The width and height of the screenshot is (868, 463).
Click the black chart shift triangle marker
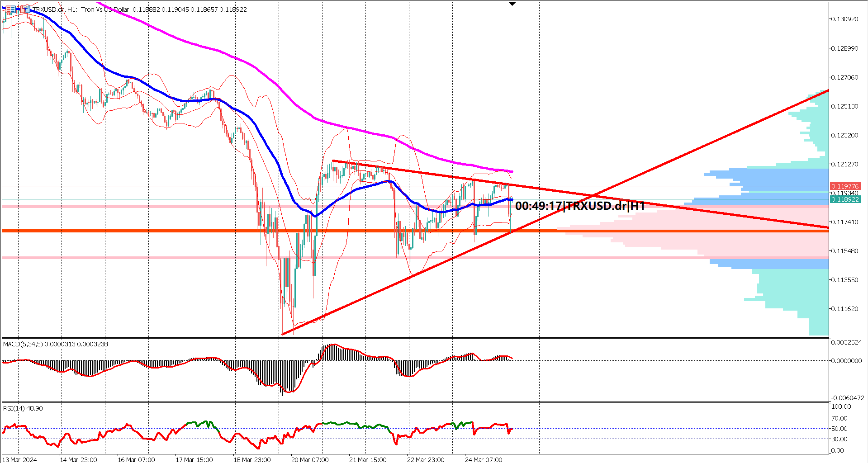[512, 4]
